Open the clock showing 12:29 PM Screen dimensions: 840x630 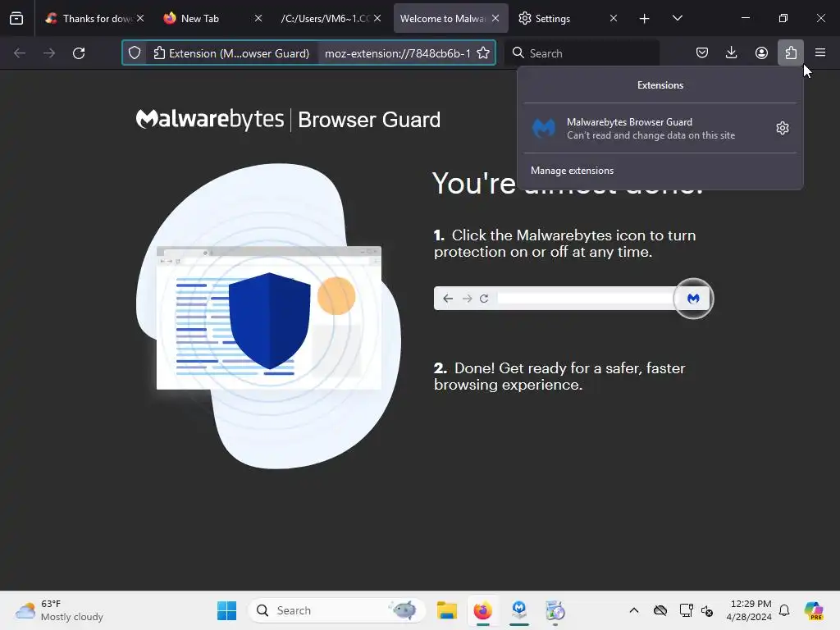pos(749,610)
